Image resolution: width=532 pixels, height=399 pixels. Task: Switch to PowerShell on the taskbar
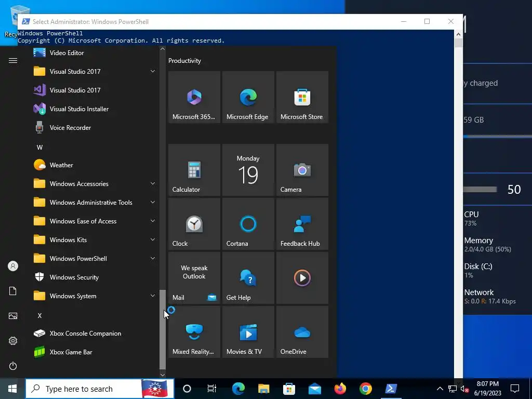point(391,389)
